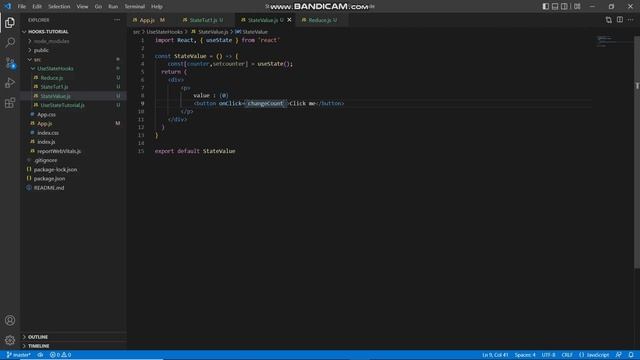Collapse the src folder
The width and height of the screenshot is (640, 360).
click(37, 60)
